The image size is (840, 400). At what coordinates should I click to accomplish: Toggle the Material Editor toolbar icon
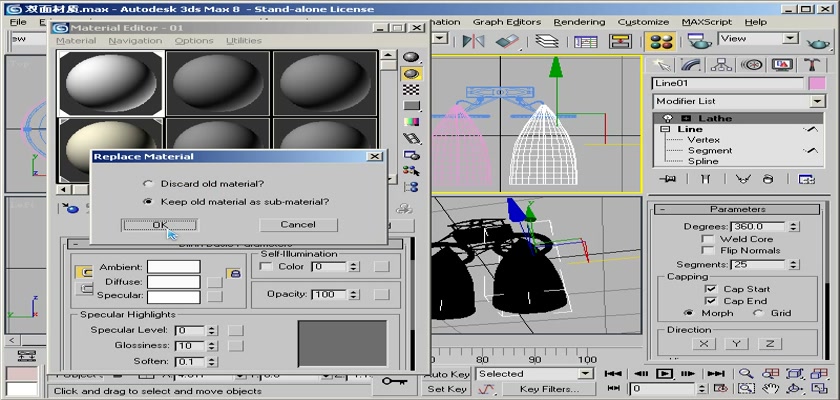pyautogui.click(x=661, y=41)
